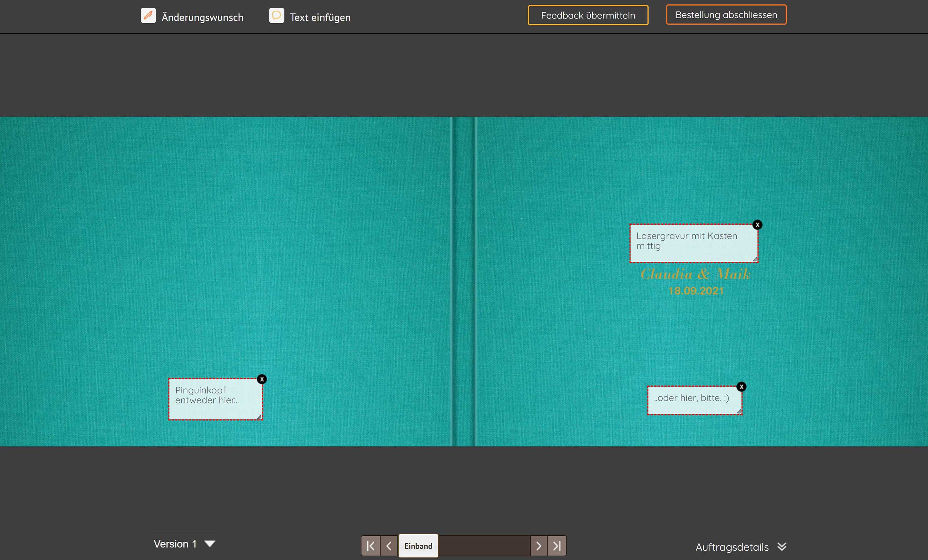The height and width of the screenshot is (560, 928).
Task: Jump to first page arrow
Action: 370,546
